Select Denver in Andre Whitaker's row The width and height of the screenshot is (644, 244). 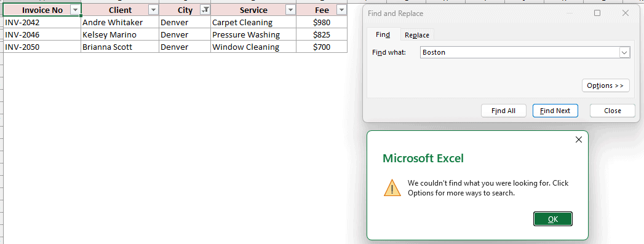(185, 23)
